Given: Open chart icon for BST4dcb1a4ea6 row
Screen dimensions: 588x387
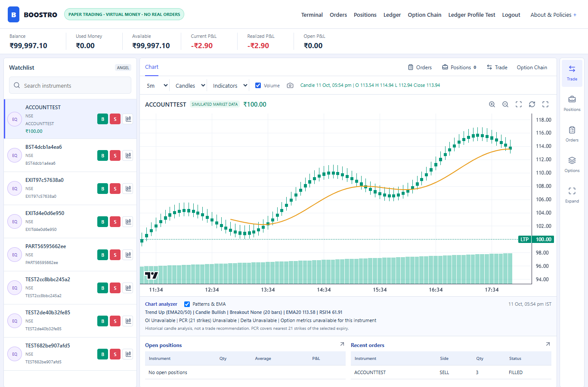Looking at the screenshot, I should pyautogui.click(x=128, y=155).
